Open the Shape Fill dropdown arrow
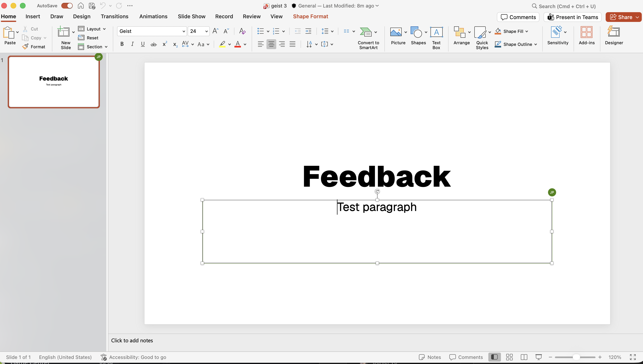 click(x=527, y=31)
